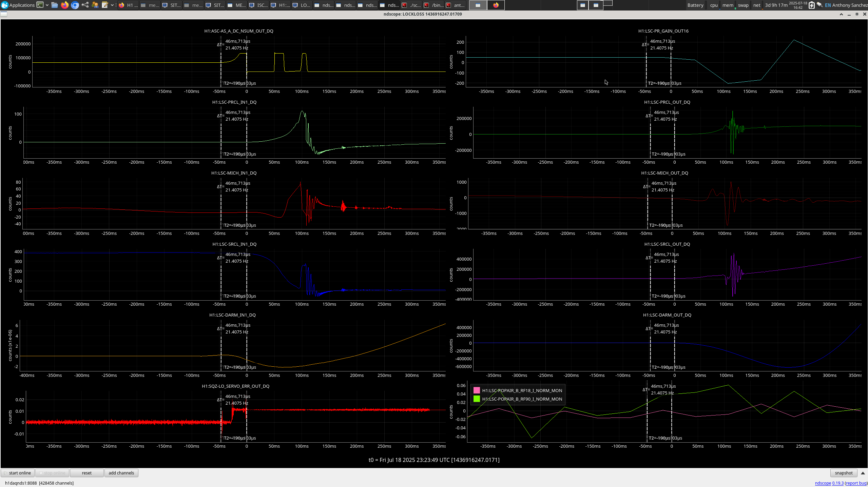
Task: Open the Anthony Sanchez user menu
Action: (850, 5)
